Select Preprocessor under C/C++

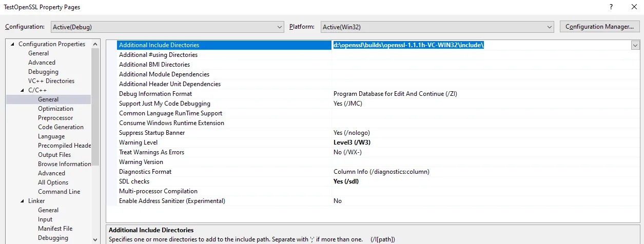click(x=55, y=118)
